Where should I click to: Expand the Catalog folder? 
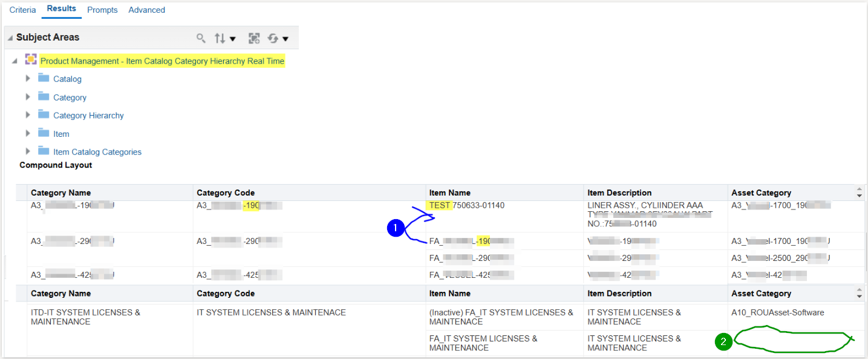(28, 79)
